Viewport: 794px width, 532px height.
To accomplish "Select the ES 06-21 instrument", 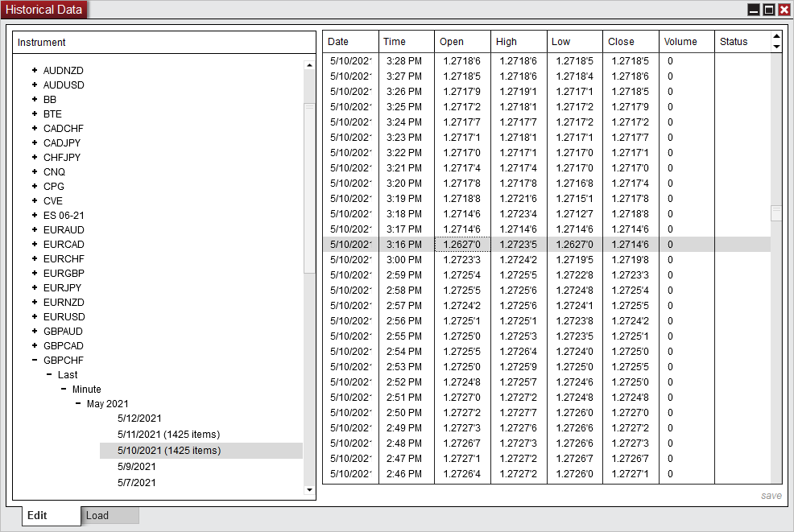I will (64, 215).
